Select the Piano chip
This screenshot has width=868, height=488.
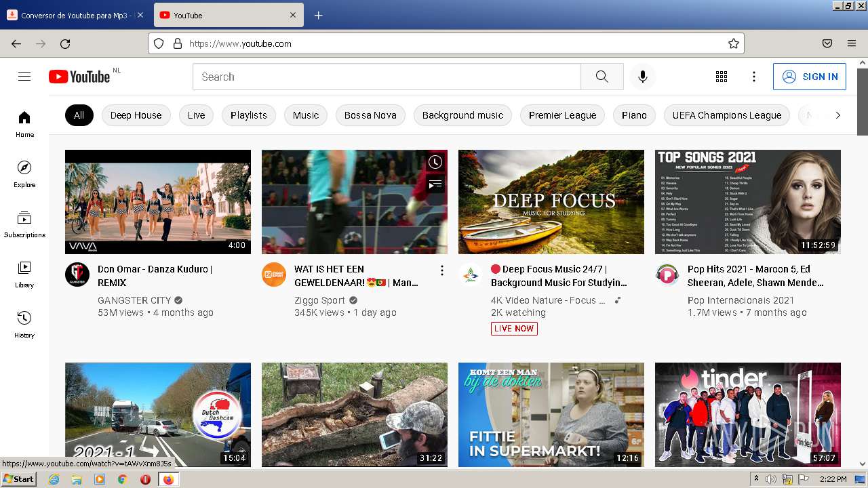tap(635, 115)
